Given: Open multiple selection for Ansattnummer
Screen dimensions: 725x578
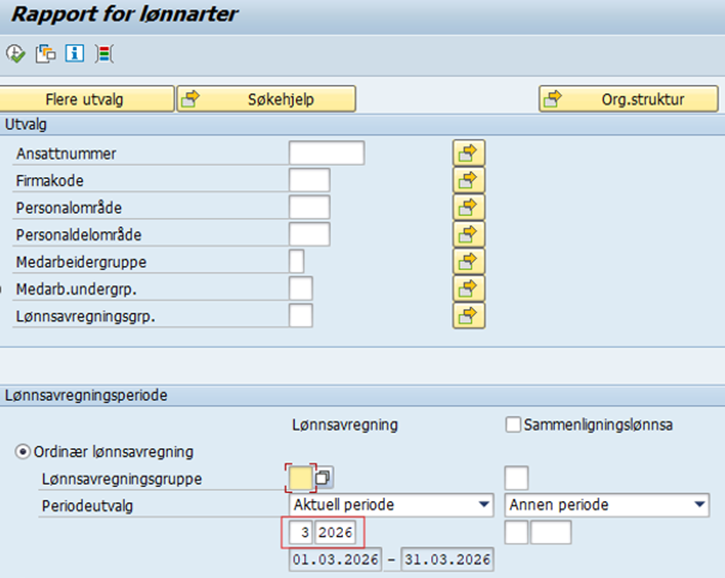Looking at the screenshot, I should click(x=468, y=153).
